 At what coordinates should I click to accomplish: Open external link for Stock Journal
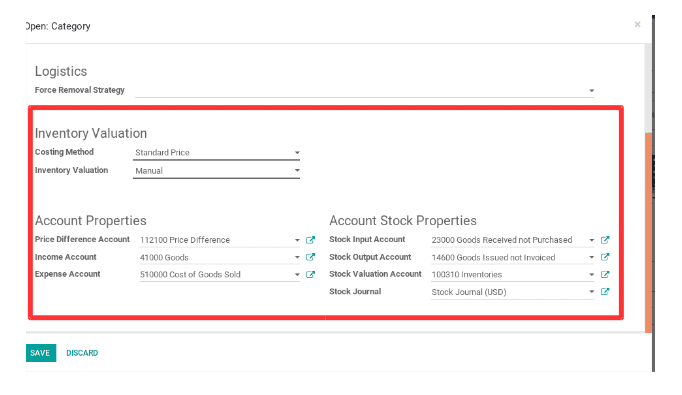(605, 291)
